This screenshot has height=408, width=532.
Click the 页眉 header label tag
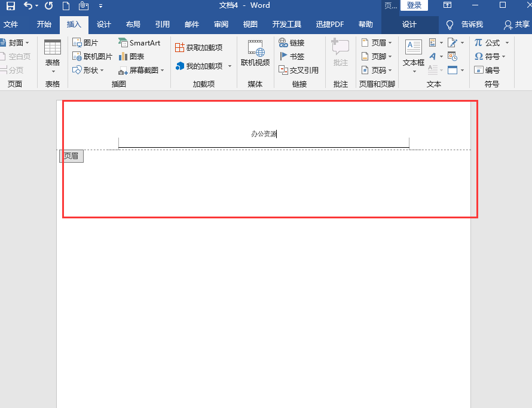(71, 156)
